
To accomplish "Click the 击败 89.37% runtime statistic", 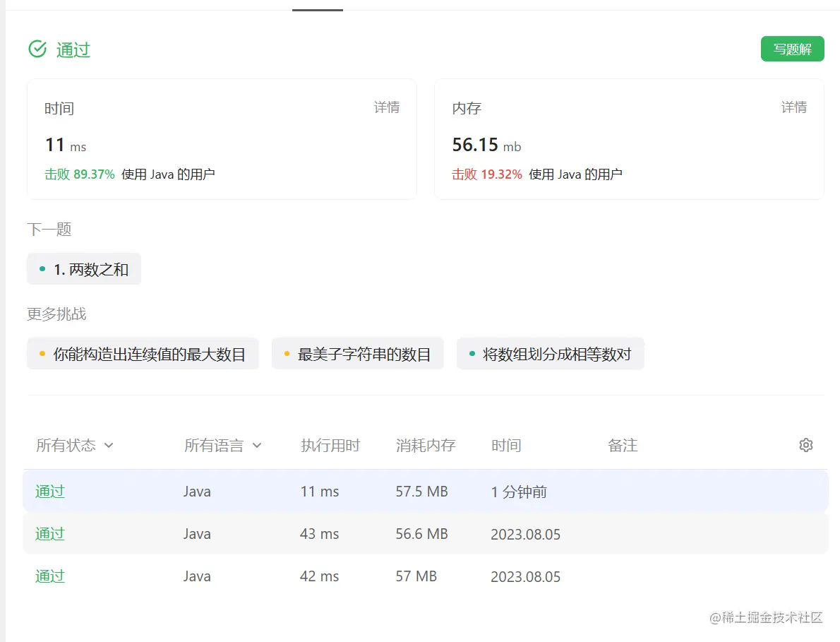I will pyautogui.click(x=79, y=174).
